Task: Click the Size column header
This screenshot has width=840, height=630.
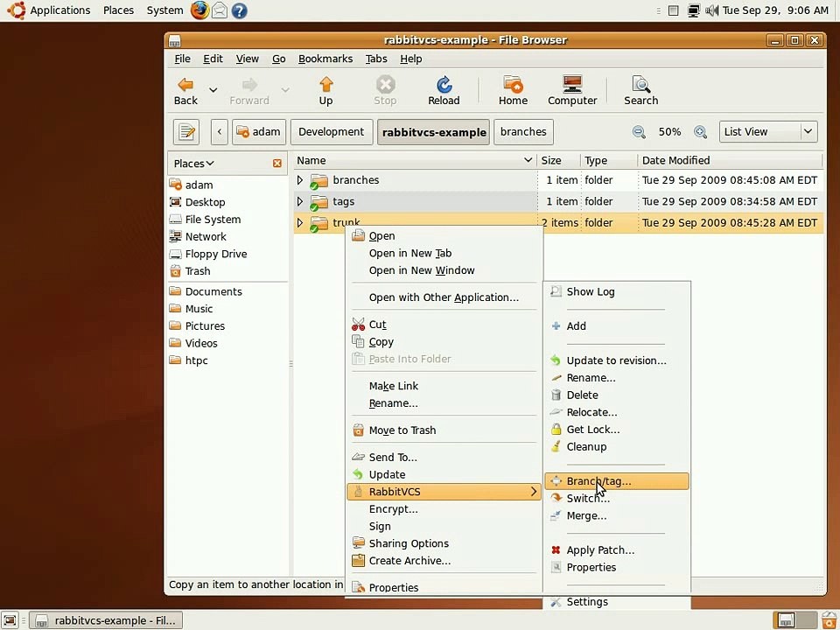Action: 559,160
